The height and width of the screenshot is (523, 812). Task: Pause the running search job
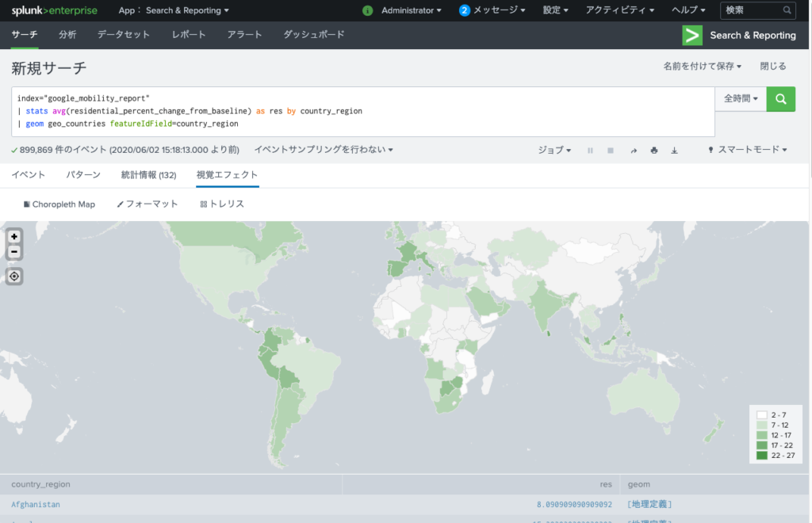(x=590, y=150)
